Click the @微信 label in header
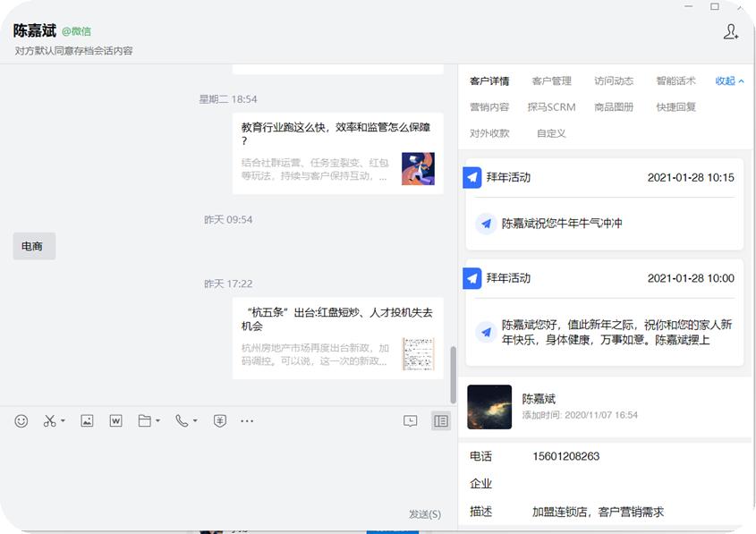Image resolution: width=756 pixels, height=534 pixels. pyautogui.click(x=76, y=31)
